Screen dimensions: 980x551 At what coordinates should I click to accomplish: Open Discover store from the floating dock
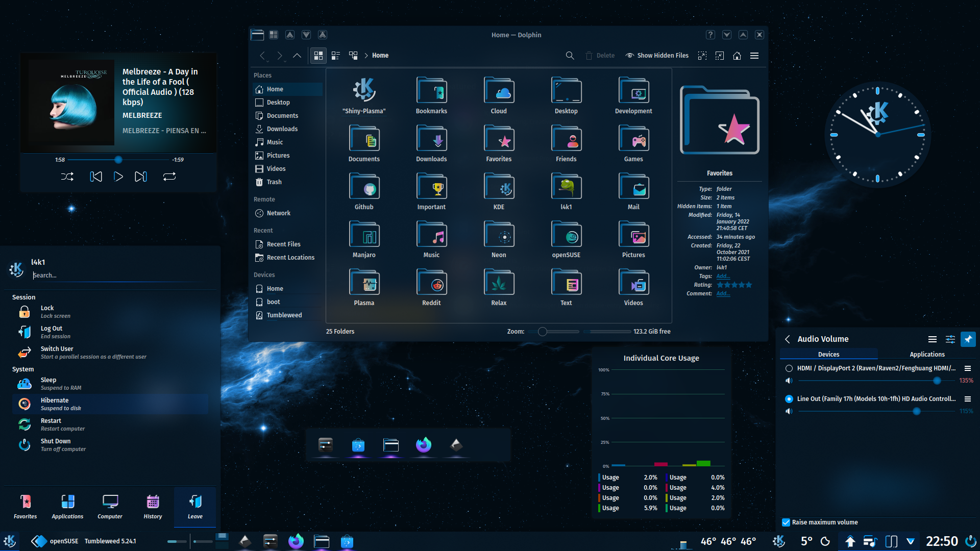[358, 445]
